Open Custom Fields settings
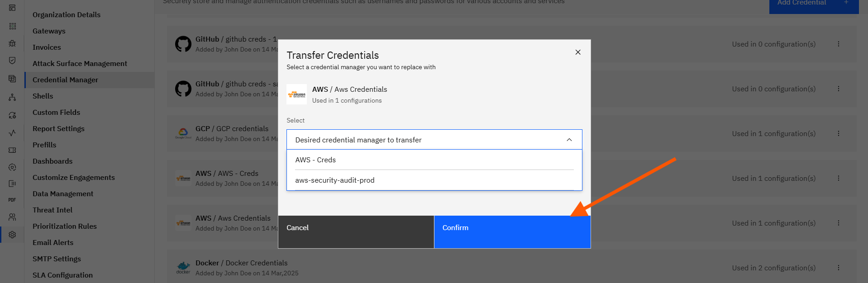 tap(56, 113)
